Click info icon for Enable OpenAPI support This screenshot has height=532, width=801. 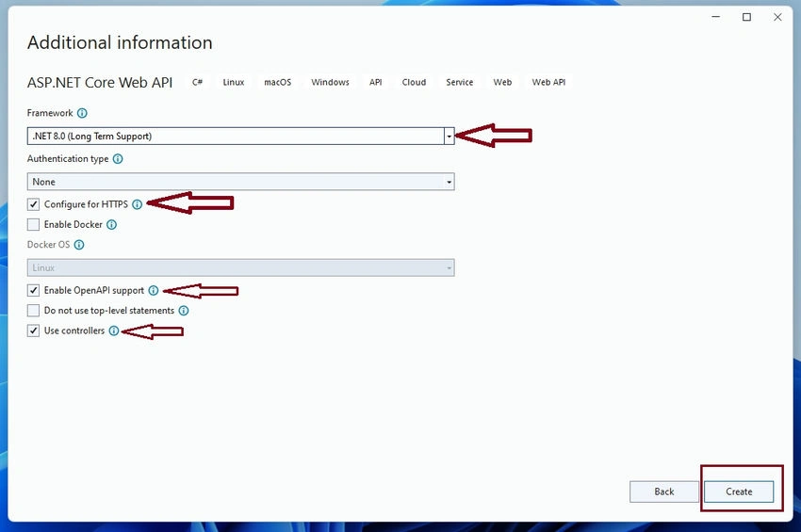pyautogui.click(x=154, y=291)
